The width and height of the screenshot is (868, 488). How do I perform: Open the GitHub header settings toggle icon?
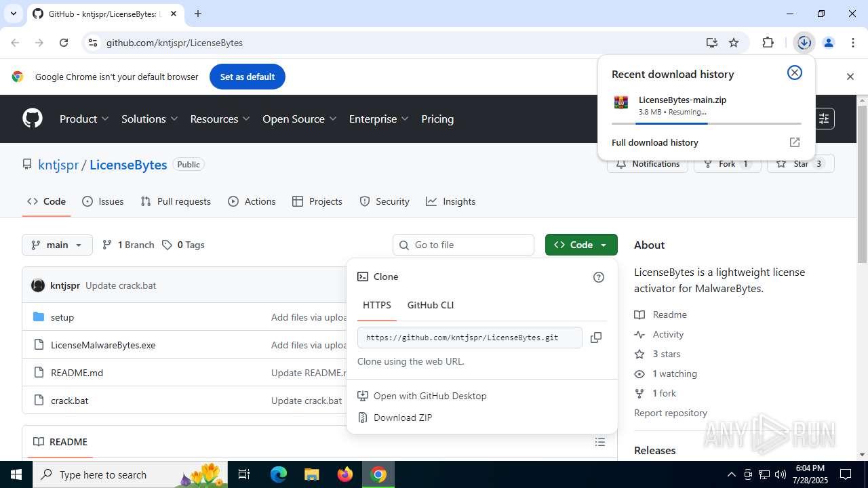(824, 119)
